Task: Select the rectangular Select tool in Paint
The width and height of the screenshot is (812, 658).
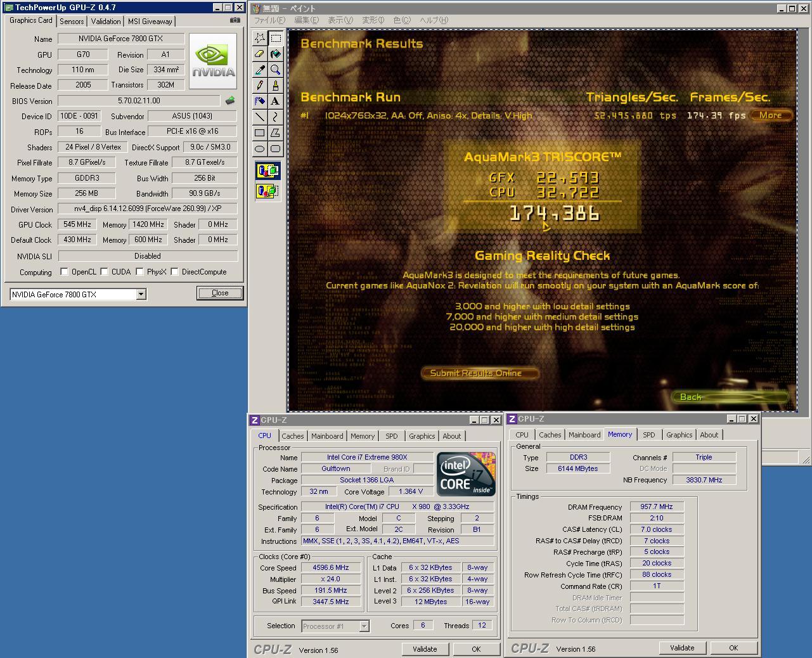Action: tap(275, 38)
